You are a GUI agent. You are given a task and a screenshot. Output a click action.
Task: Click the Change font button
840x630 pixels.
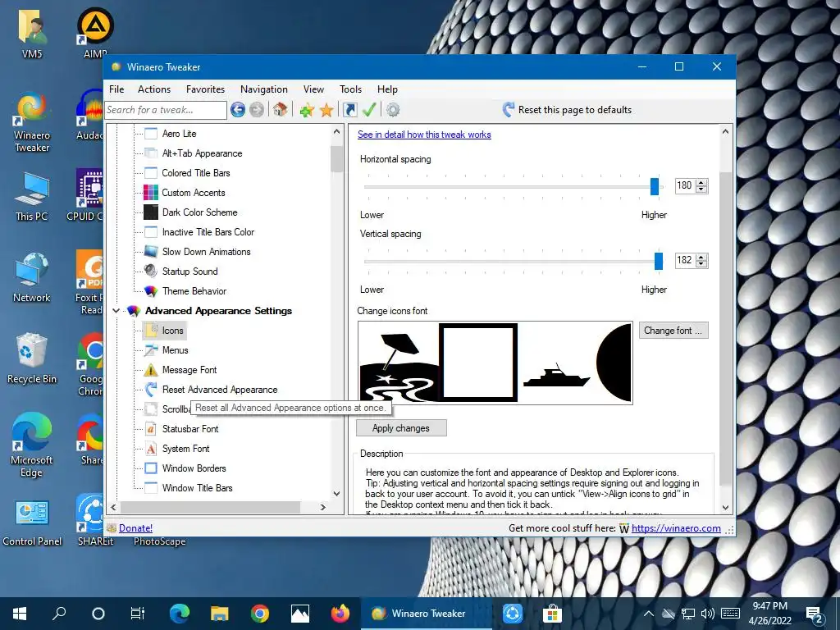673,331
